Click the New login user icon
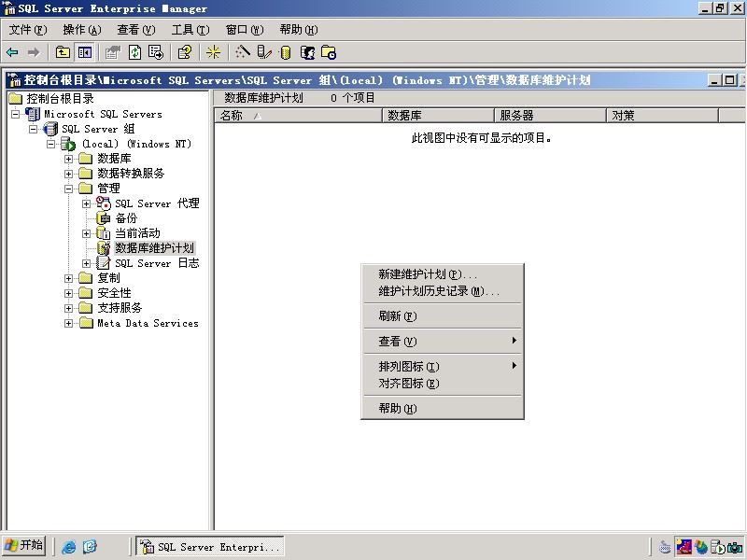 308,52
